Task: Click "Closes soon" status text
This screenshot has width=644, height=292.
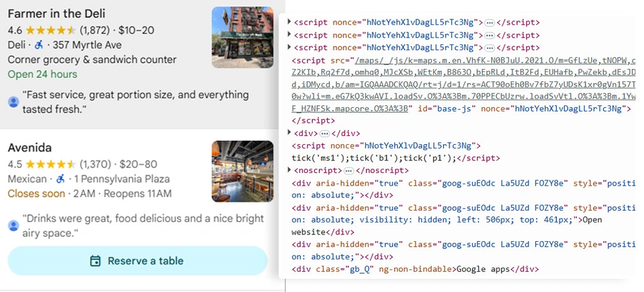Action: 36,194
